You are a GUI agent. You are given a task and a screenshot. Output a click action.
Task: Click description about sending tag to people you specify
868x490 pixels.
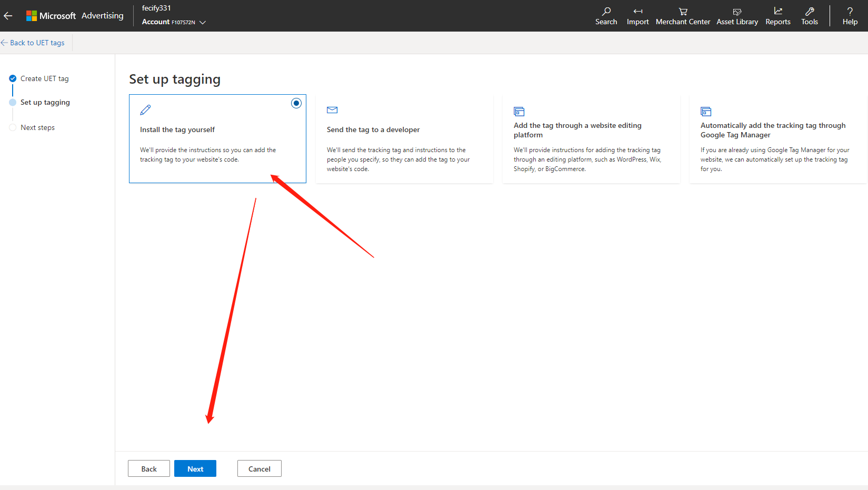click(x=398, y=159)
